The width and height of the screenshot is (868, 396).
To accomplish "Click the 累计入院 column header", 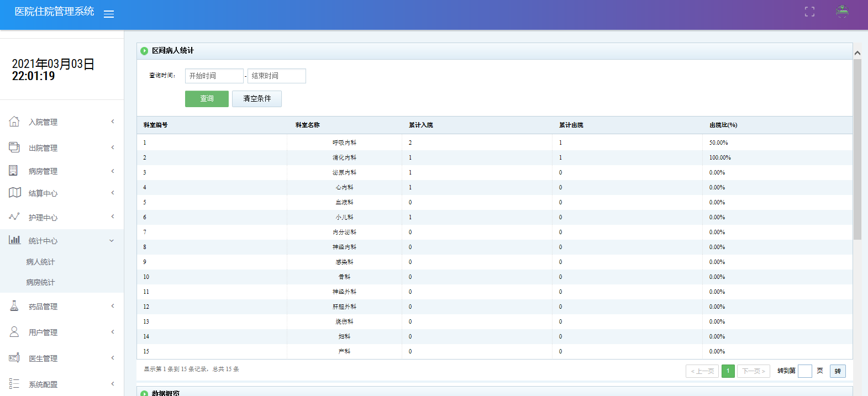I will (x=421, y=125).
